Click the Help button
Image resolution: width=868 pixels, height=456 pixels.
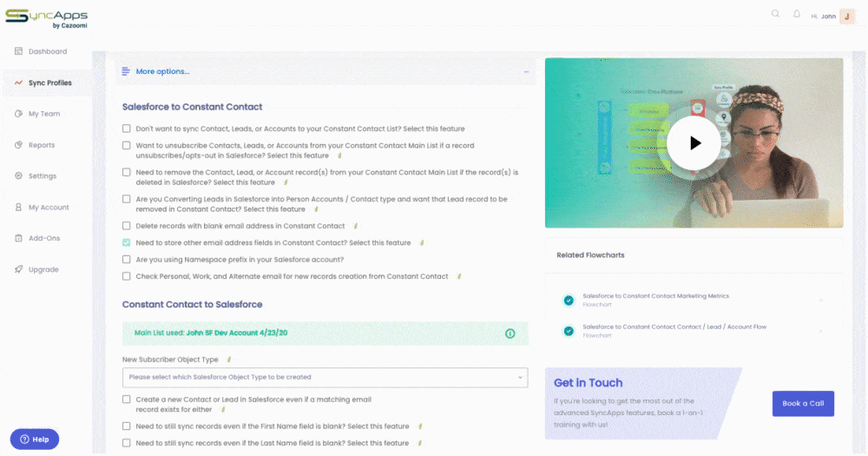click(x=35, y=439)
